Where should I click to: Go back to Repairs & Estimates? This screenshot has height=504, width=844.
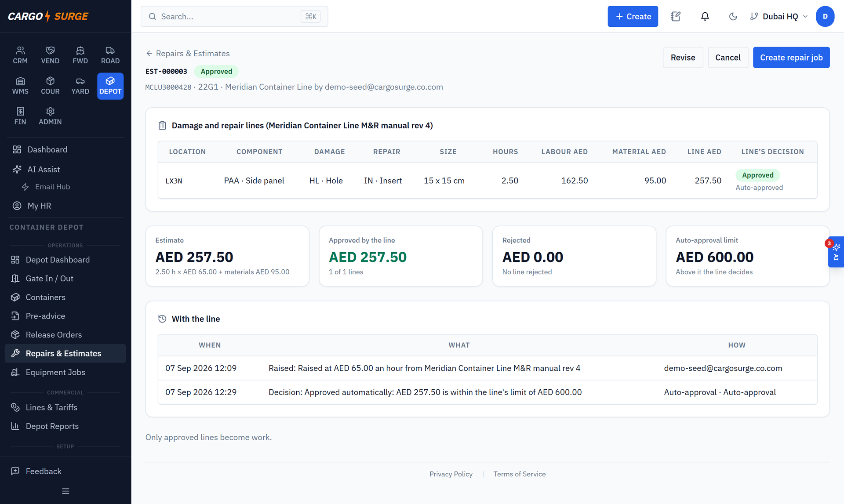[188, 53]
